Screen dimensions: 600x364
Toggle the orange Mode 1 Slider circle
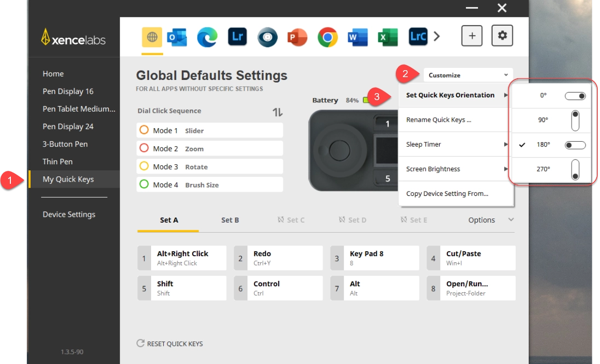pos(144,130)
